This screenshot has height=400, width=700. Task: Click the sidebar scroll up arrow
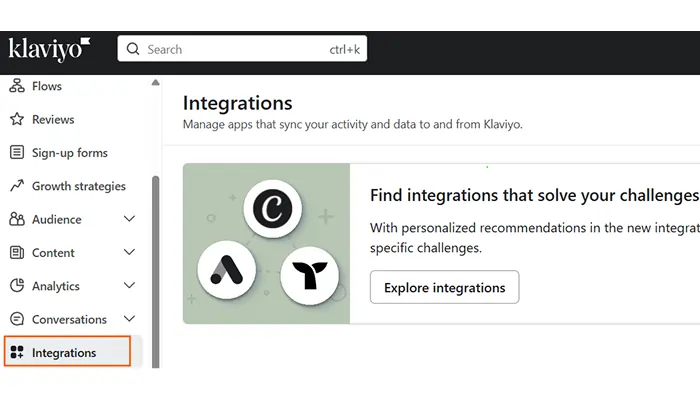[155, 83]
